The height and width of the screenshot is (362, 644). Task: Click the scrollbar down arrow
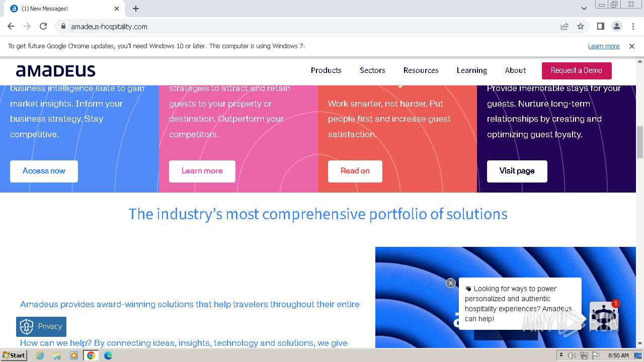(640, 343)
